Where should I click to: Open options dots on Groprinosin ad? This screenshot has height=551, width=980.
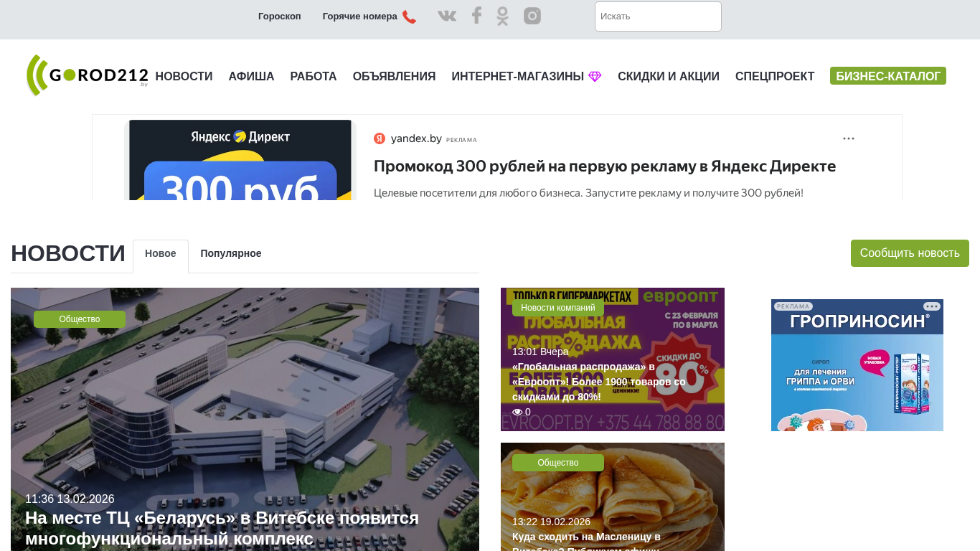(x=932, y=306)
